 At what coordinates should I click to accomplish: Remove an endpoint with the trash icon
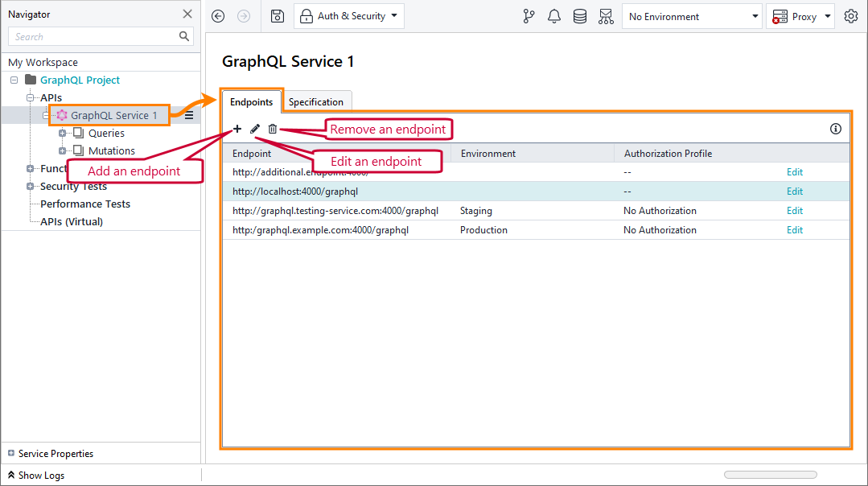coord(273,129)
